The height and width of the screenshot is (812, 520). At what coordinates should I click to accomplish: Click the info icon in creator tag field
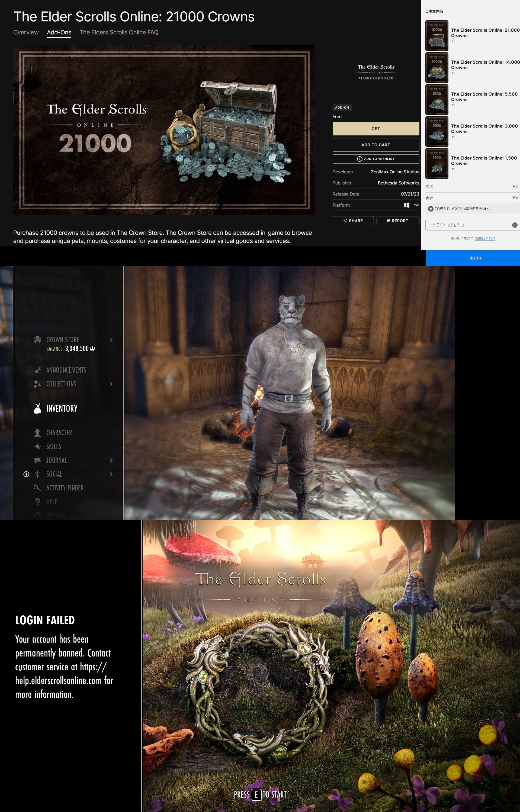[514, 225]
